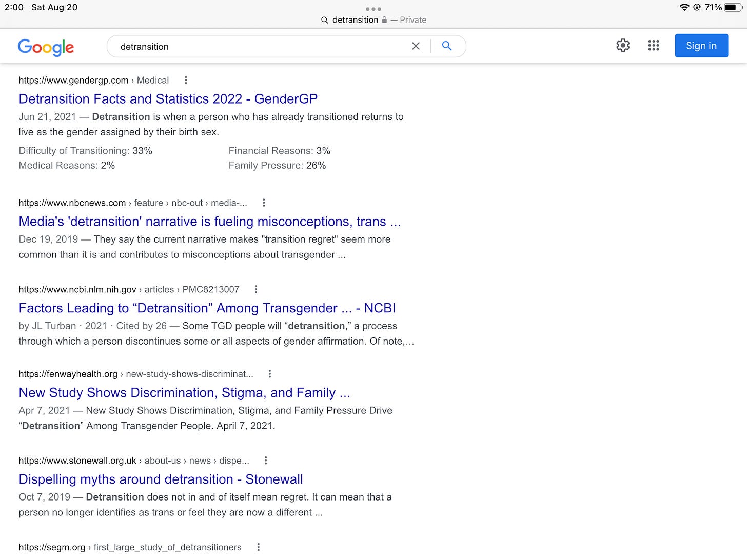Click the Google logo
The width and height of the screenshot is (747, 560).
(46, 47)
